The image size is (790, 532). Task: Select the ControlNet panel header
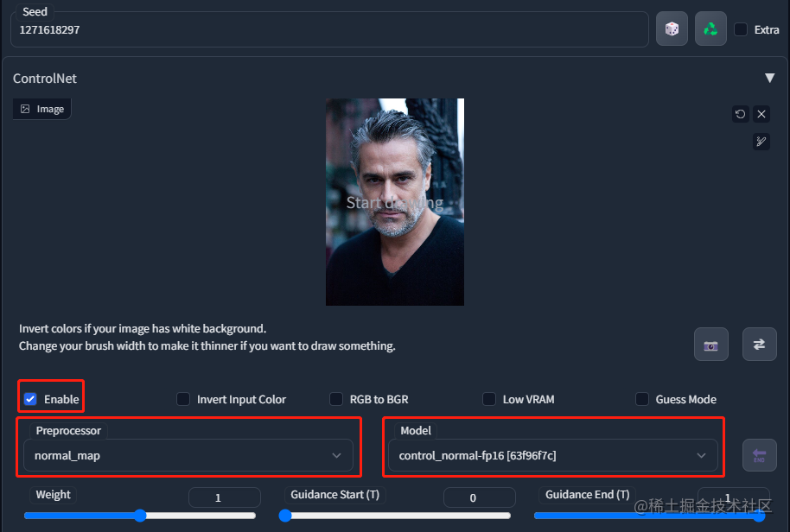[44, 79]
